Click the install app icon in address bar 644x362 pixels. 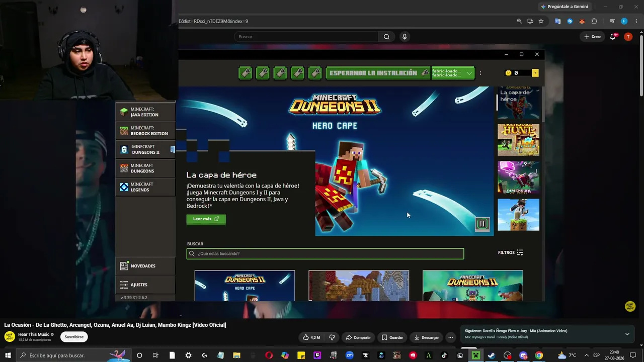pyautogui.click(x=530, y=21)
